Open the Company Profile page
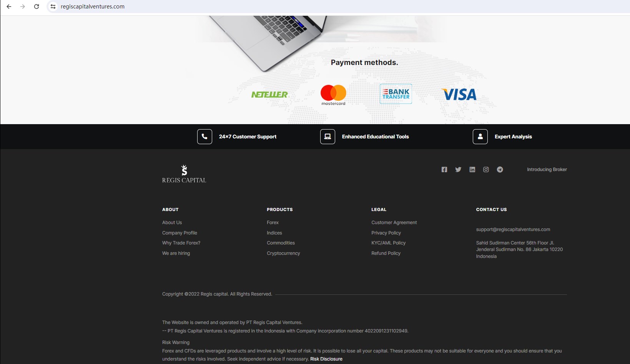 click(x=180, y=233)
